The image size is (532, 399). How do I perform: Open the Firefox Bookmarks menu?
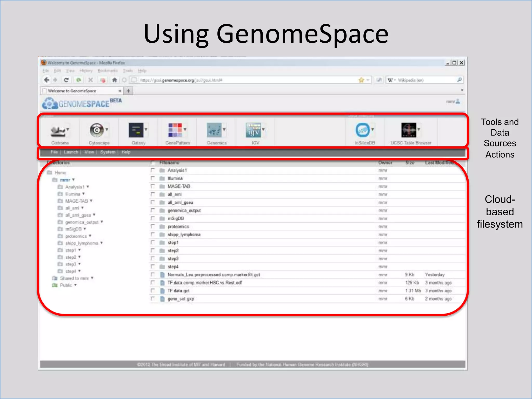coord(108,71)
